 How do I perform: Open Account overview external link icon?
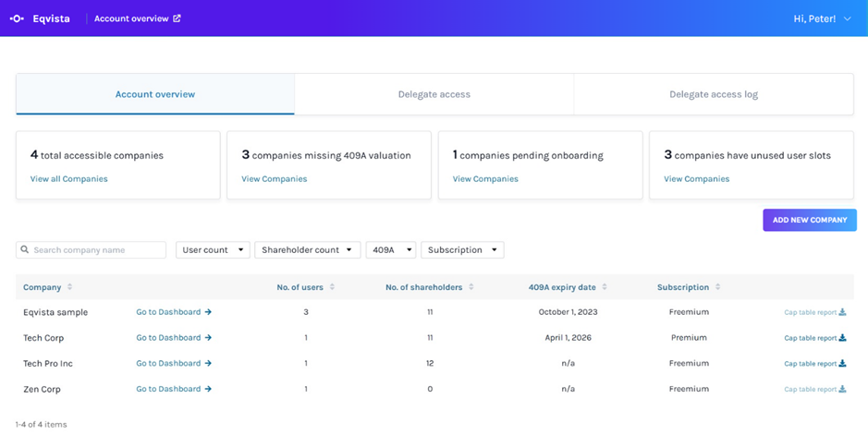(x=177, y=18)
